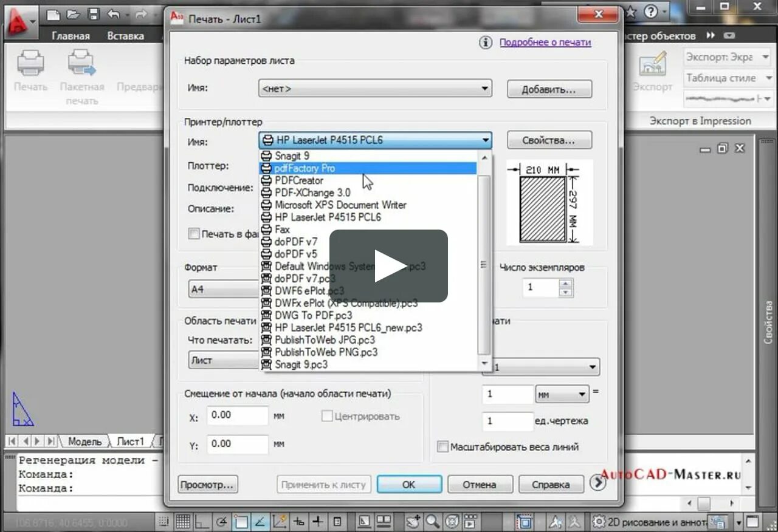
Task: Click the Свойства... button
Action: 549,140
